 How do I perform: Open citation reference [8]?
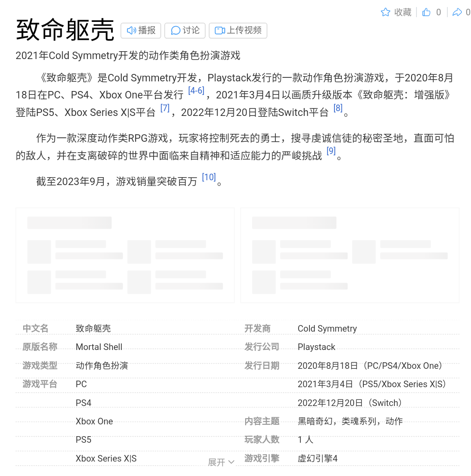point(338,108)
